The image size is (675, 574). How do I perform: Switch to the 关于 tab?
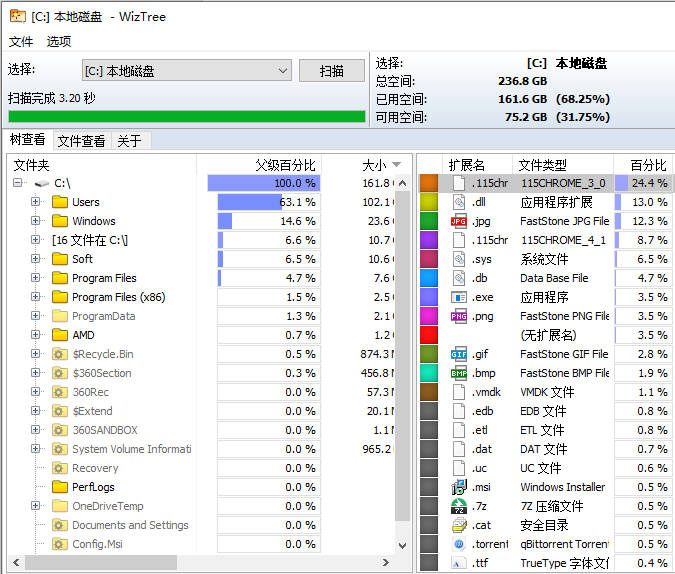pos(129,141)
